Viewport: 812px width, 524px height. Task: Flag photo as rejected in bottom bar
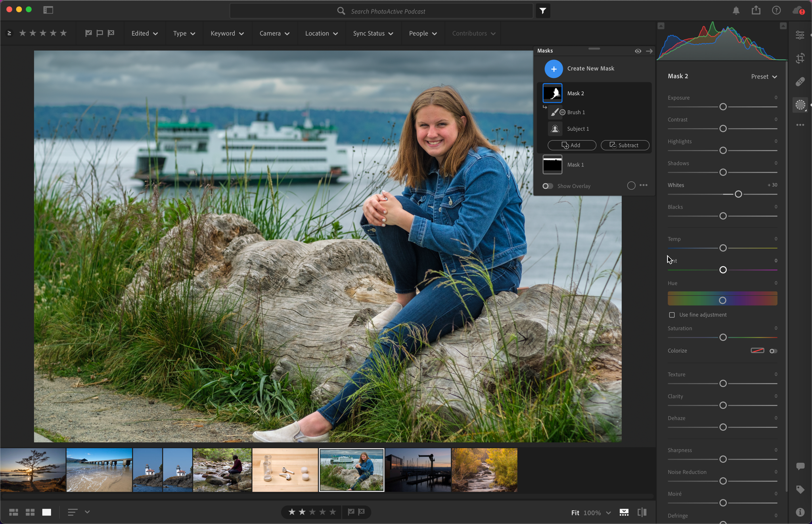click(x=362, y=512)
